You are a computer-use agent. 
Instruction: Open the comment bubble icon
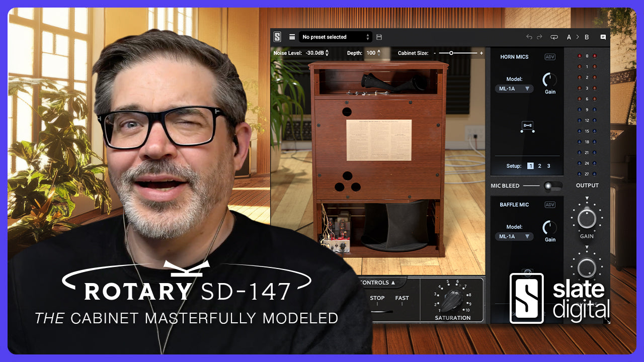pyautogui.click(x=603, y=37)
